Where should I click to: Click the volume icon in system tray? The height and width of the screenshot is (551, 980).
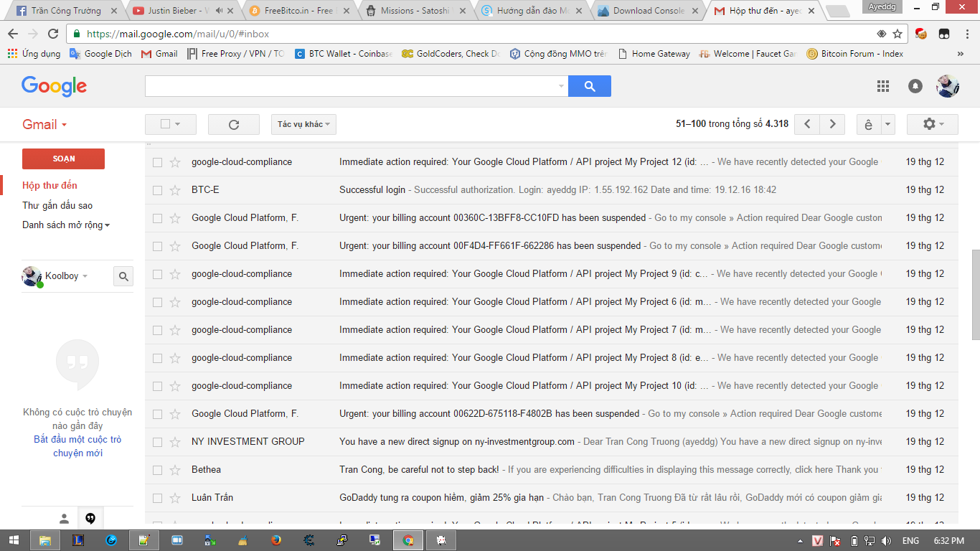(886, 540)
